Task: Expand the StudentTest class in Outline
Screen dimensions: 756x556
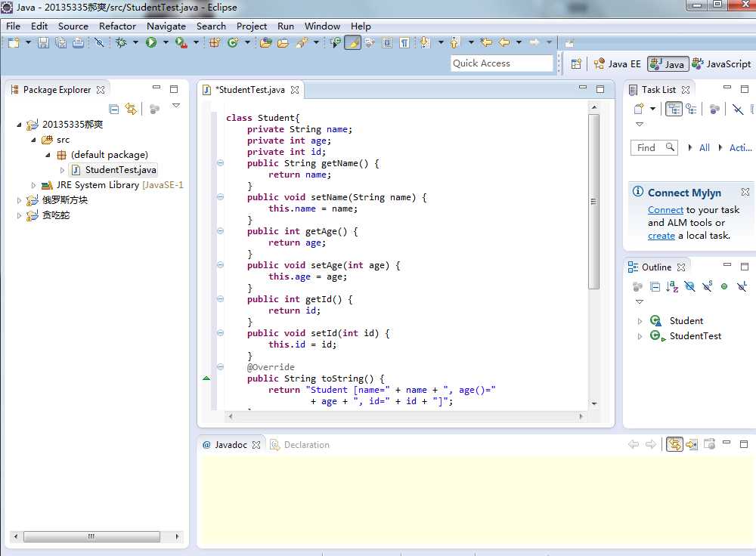Action: (640, 336)
